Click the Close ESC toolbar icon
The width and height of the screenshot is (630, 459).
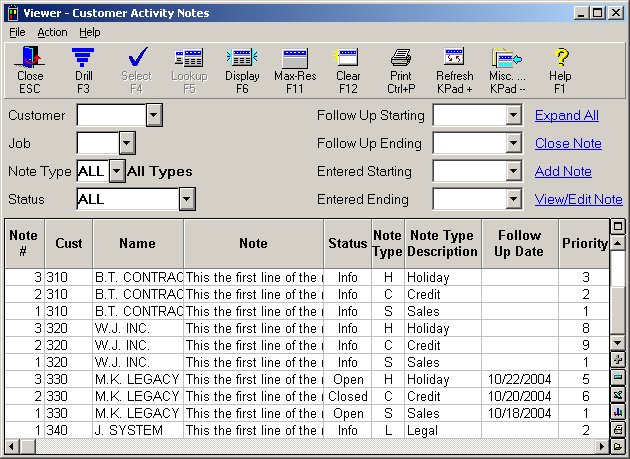pos(30,59)
